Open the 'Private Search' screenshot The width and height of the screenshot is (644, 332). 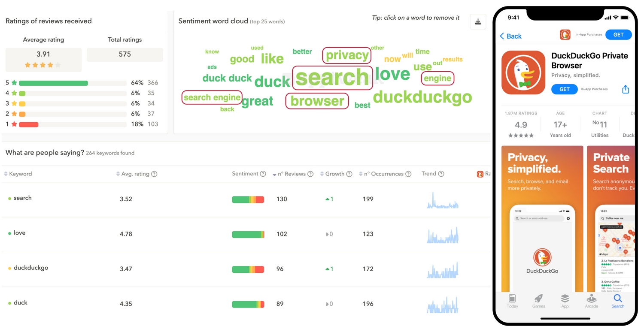point(611,219)
